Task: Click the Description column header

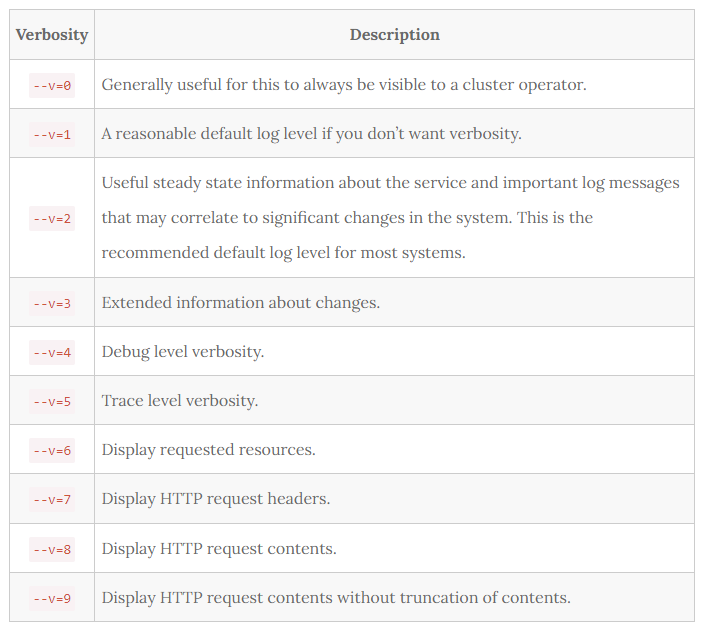Action: pyautogui.click(x=394, y=35)
